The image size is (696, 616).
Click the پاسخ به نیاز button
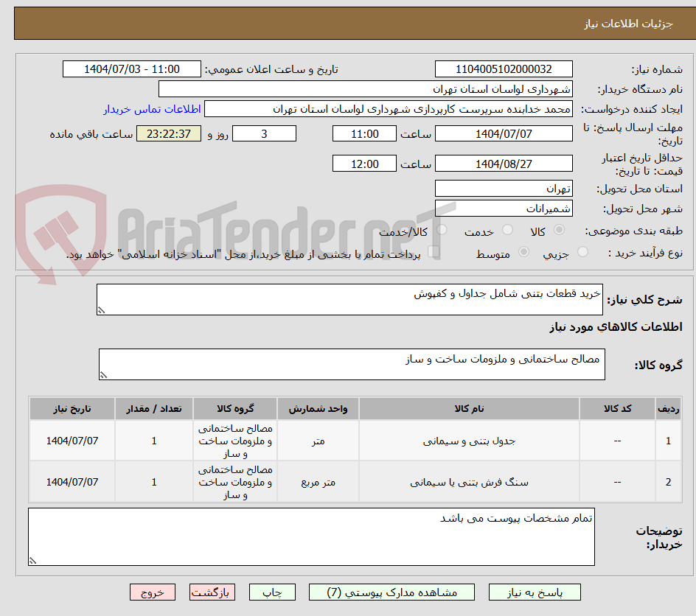533,592
